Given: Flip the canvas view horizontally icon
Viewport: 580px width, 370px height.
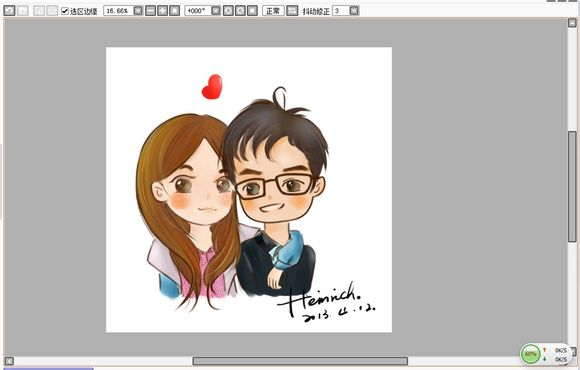Looking at the screenshot, I should tap(292, 11).
